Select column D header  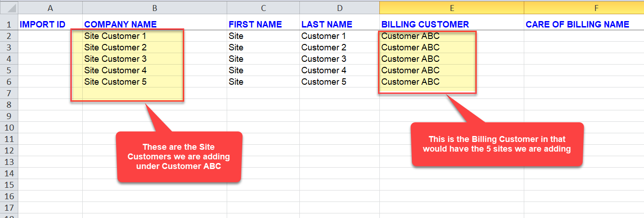[x=339, y=7]
